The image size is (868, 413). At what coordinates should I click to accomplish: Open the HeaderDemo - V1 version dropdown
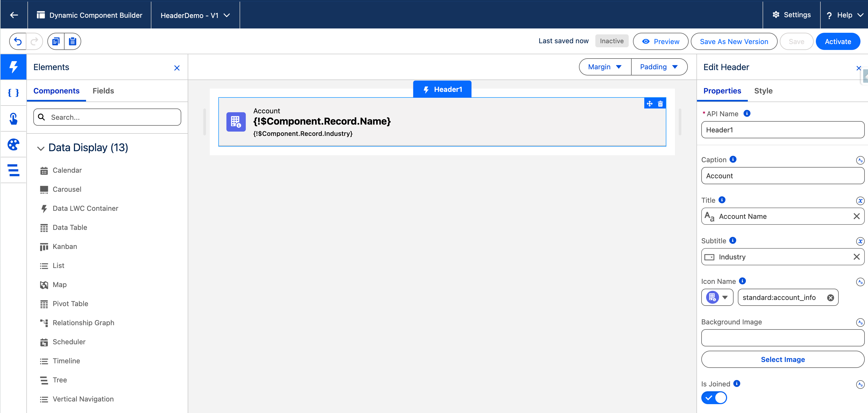pos(195,15)
